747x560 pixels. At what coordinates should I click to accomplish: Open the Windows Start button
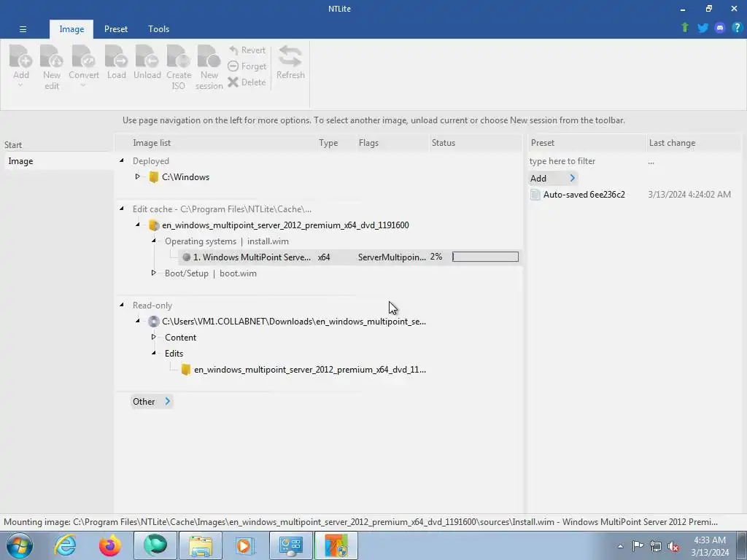coord(20,545)
